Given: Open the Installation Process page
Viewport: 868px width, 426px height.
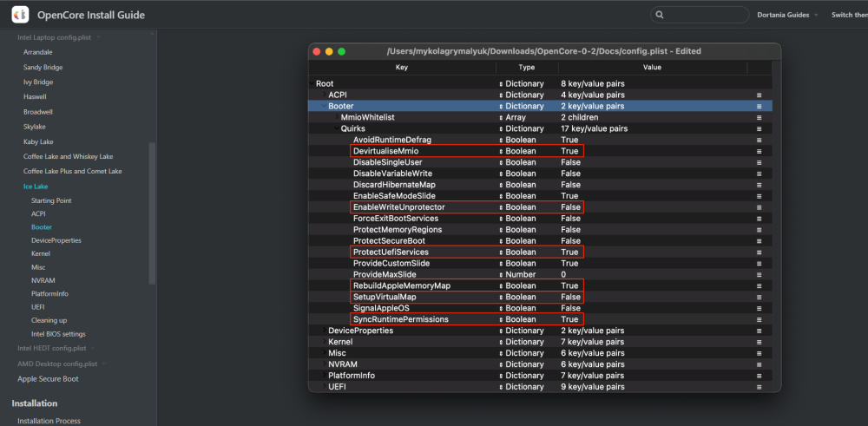Looking at the screenshot, I should tap(49, 421).
